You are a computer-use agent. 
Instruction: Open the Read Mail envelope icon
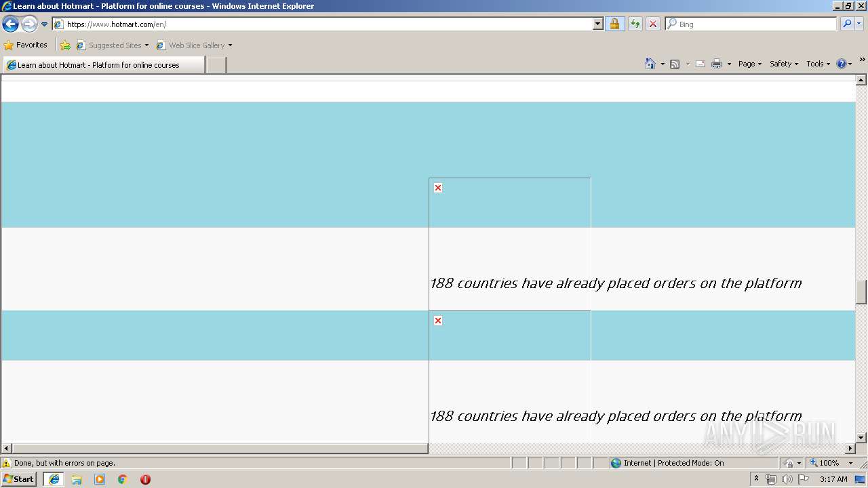click(701, 64)
